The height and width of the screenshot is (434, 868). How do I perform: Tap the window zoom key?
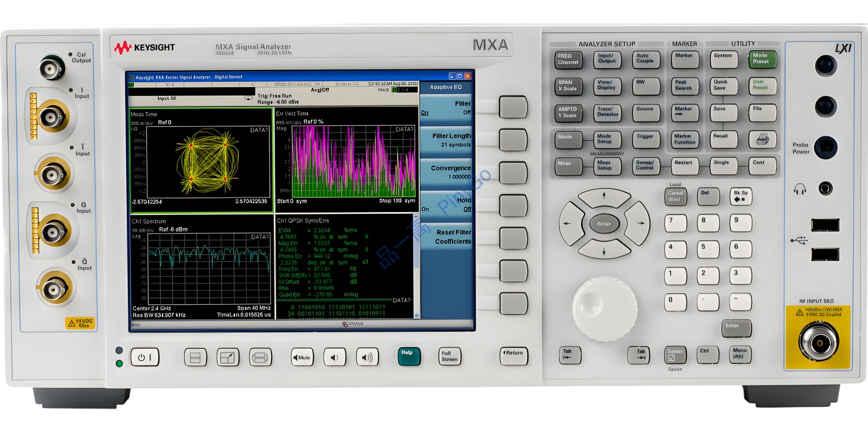point(228,357)
